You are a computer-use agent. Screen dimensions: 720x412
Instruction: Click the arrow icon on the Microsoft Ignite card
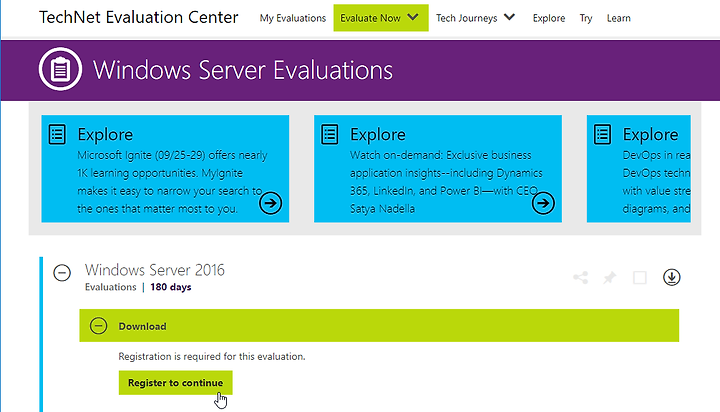pos(270,203)
